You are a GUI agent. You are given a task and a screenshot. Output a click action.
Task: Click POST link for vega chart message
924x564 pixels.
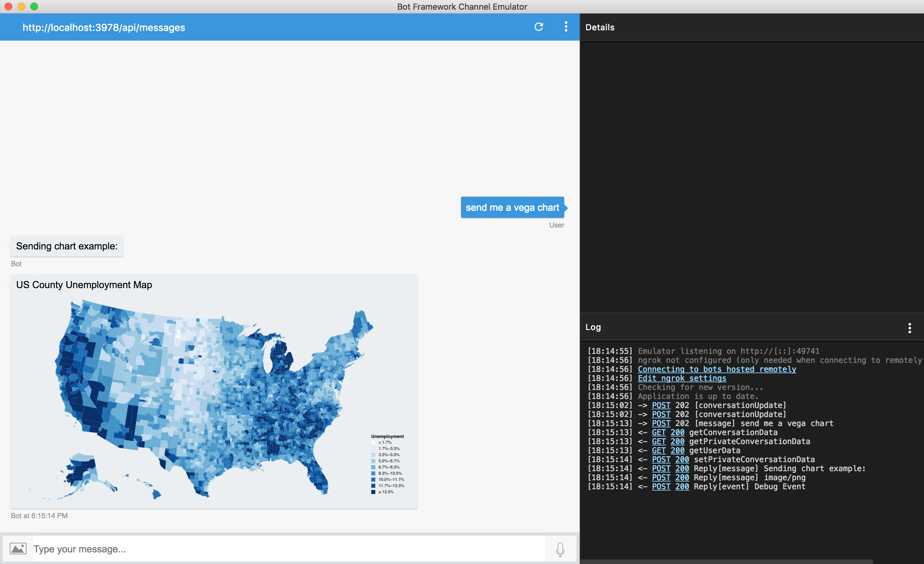661,423
